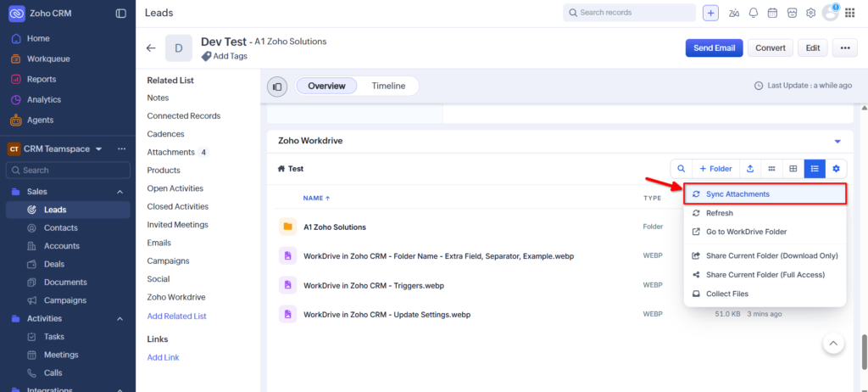Click the Zoho CRM logo icon
Image resolution: width=868 pixels, height=392 pixels.
point(17,14)
